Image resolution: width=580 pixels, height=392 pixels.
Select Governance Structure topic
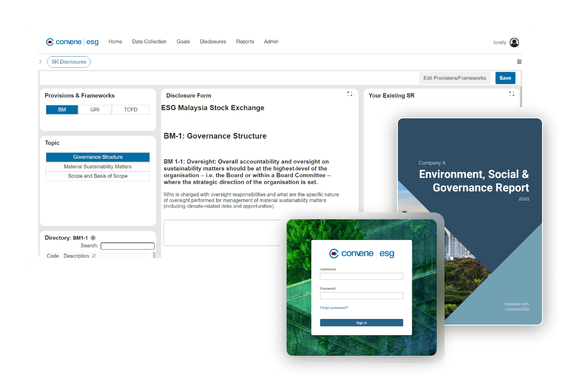tap(98, 157)
